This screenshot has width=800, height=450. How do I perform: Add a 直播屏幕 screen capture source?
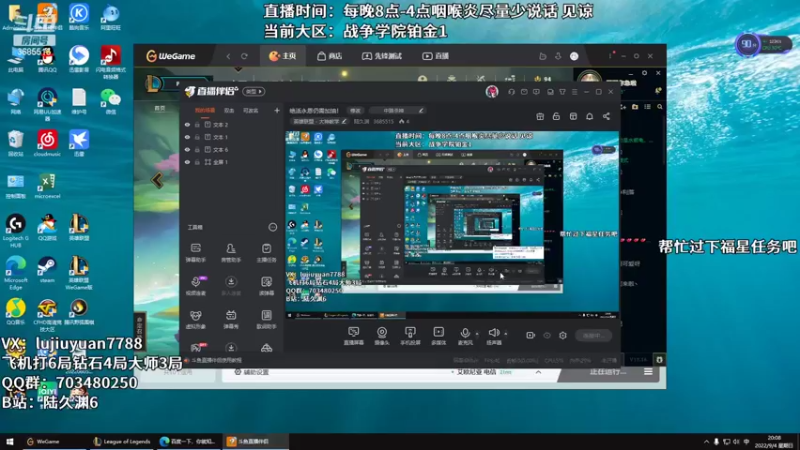[x=354, y=336]
